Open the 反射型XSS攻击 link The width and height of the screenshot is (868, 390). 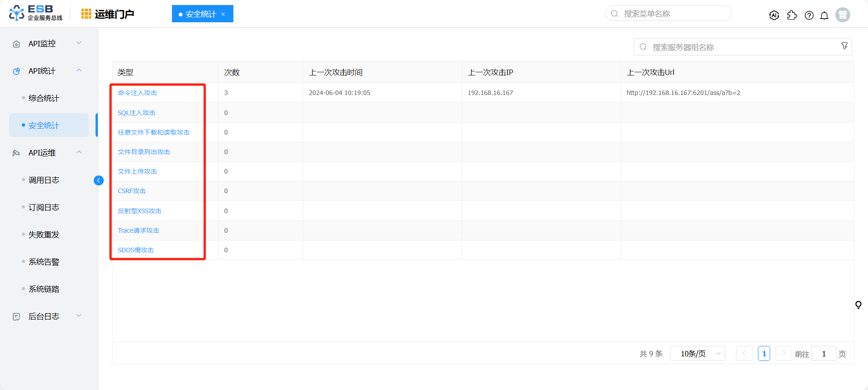tap(140, 211)
